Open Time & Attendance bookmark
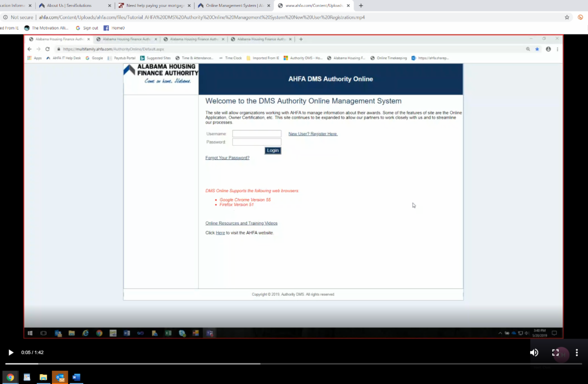 tap(195, 58)
